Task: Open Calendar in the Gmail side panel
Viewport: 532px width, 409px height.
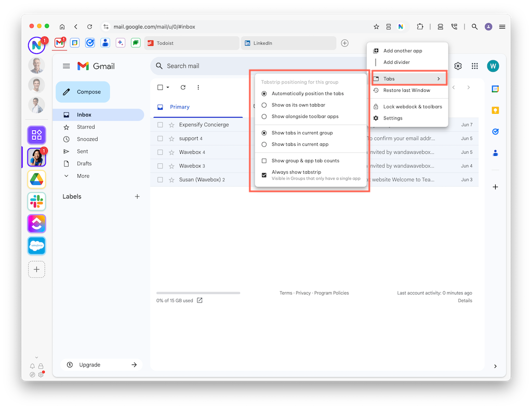Action: 495,89
